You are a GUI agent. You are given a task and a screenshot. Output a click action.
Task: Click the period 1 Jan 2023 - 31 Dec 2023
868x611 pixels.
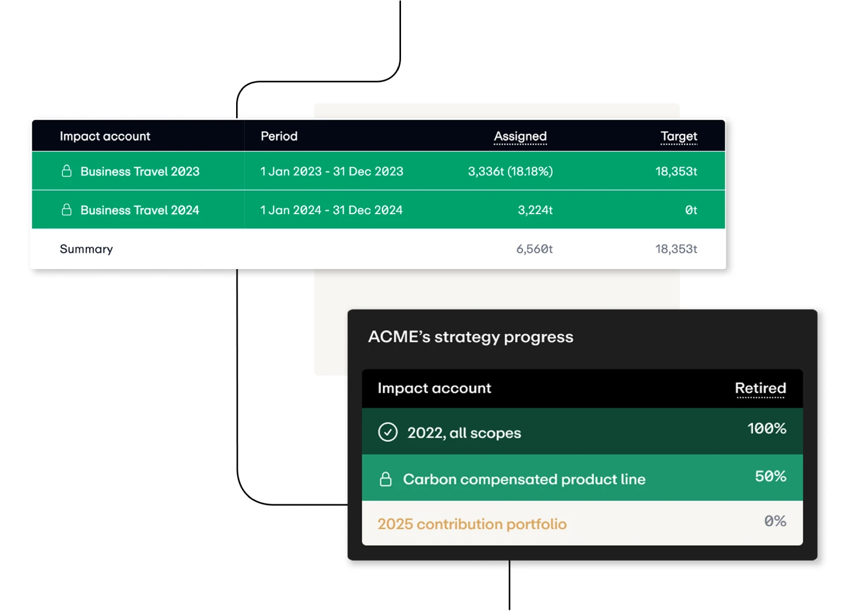332,171
